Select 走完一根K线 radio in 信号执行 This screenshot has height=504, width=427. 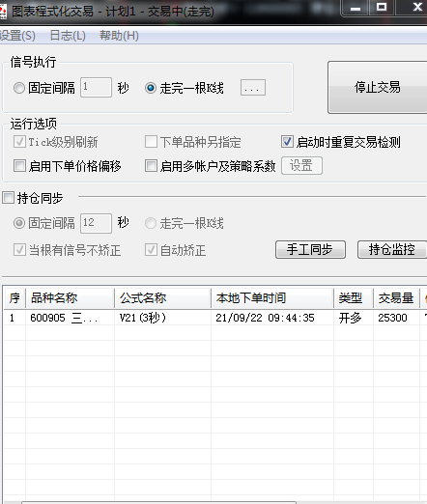point(151,88)
